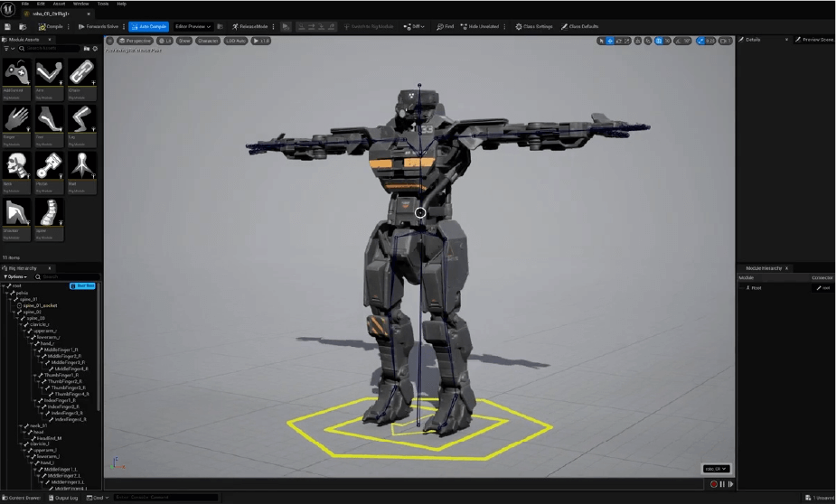
Task: Open the Editor Preview dropdown
Action: [x=193, y=27]
